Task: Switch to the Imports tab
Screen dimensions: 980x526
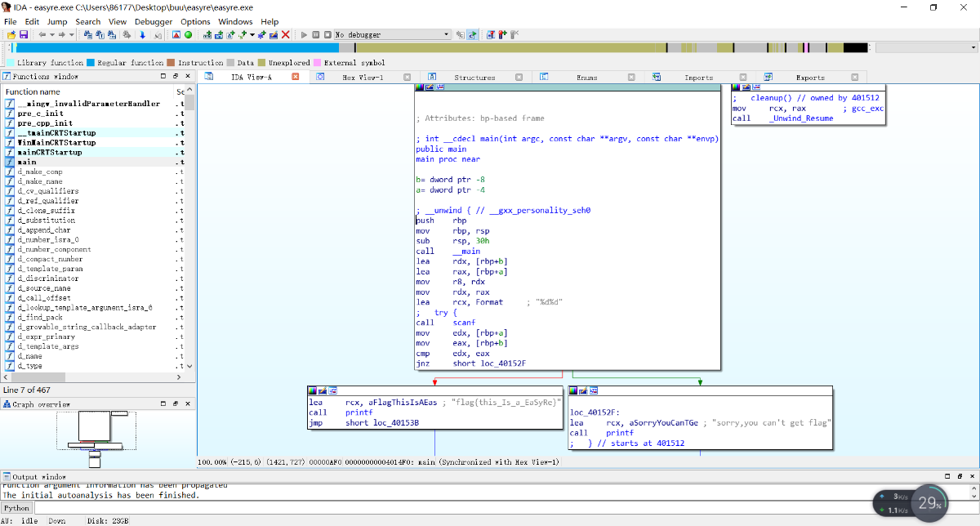Action: [x=698, y=78]
